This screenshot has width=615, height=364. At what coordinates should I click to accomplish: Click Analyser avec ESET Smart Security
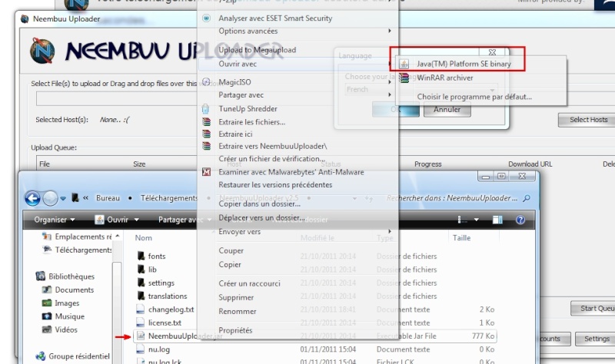click(275, 18)
